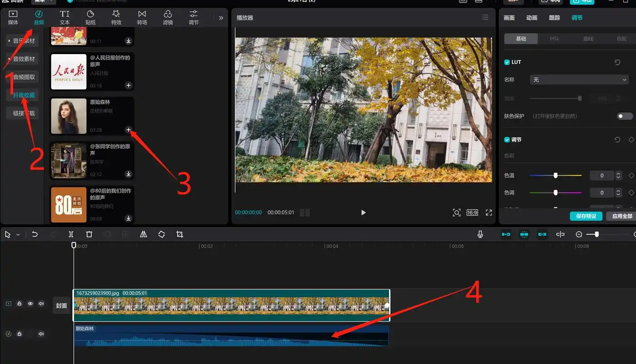Hide the video track with eye icon
The height and width of the screenshot is (364, 636).
coord(30,303)
